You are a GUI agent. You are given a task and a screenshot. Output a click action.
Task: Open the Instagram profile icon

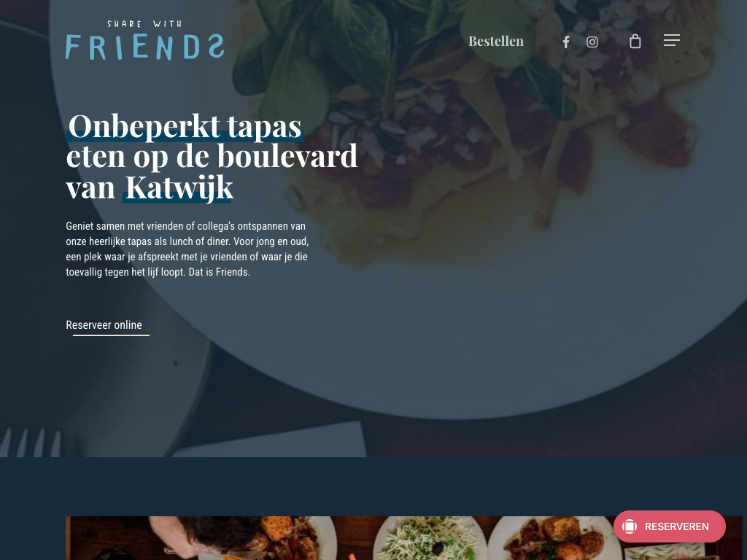click(x=592, y=42)
